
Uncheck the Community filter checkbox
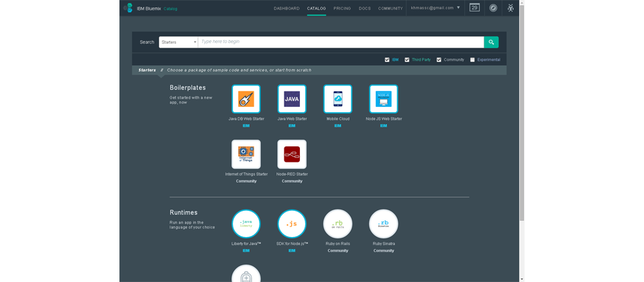pos(439,60)
